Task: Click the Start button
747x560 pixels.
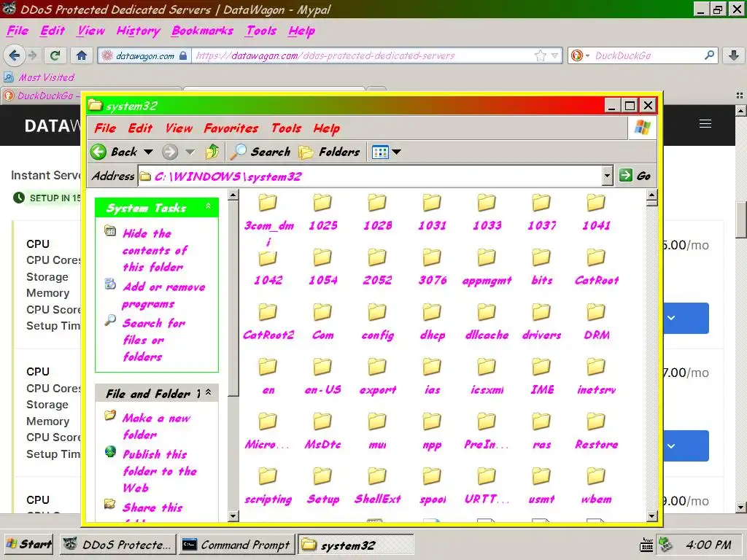Action: click(28, 544)
